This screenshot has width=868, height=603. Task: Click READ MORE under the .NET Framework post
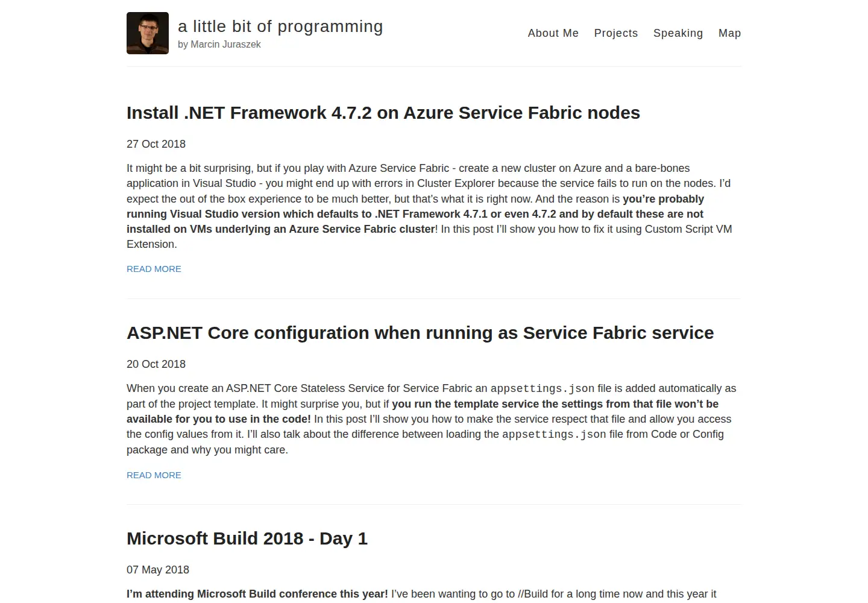point(154,269)
